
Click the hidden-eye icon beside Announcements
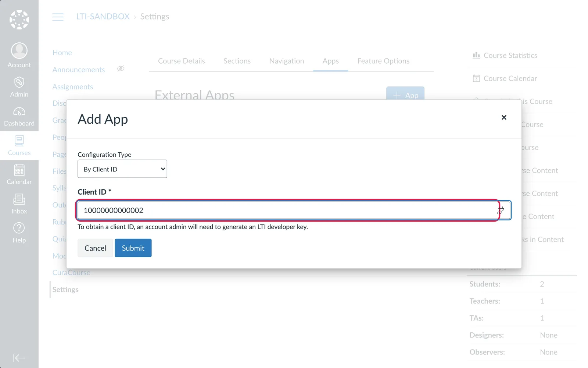[x=121, y=69]
